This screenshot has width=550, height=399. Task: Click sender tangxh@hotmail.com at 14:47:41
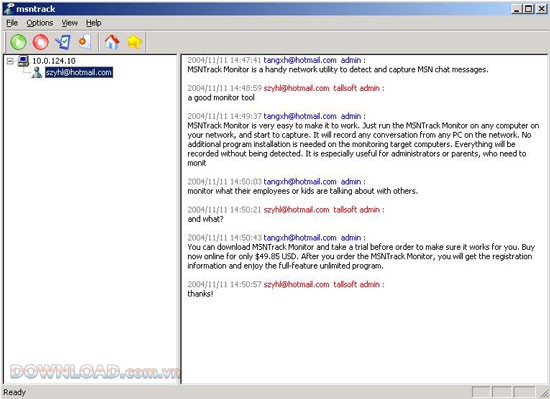coord(300,60)
